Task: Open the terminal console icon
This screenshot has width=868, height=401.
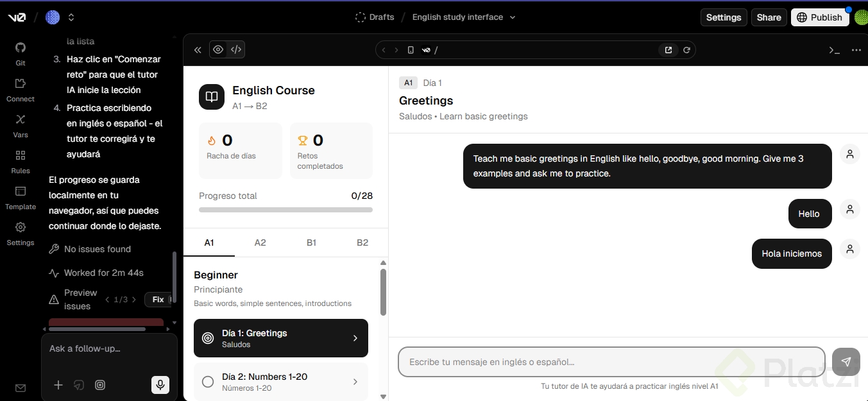Action: pyautogui.click(x=834, y=50)
